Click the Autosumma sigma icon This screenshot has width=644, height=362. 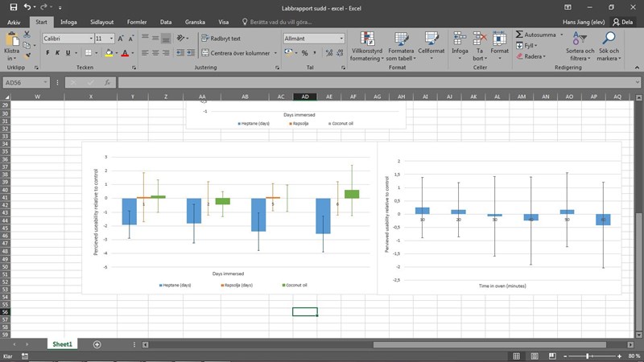(x=519, y=35)
